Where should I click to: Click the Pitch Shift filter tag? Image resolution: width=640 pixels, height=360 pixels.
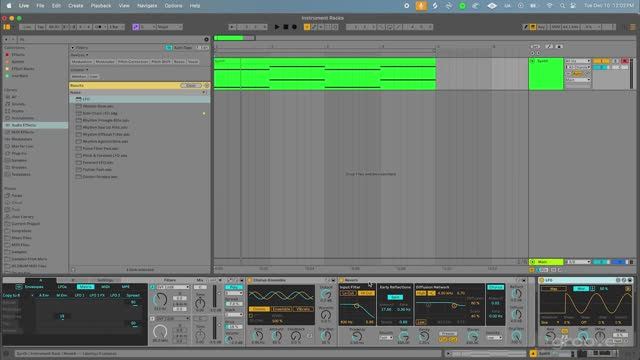(x=161, y=62)
